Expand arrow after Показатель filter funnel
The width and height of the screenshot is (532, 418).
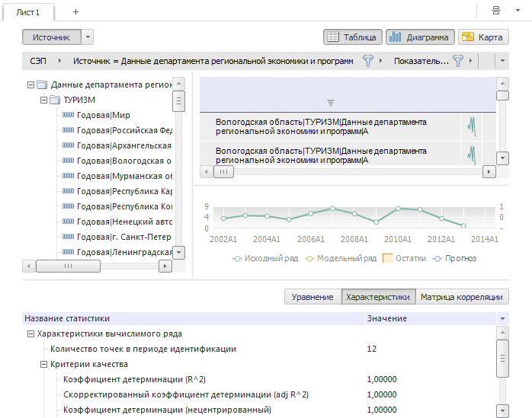[470, 61]
